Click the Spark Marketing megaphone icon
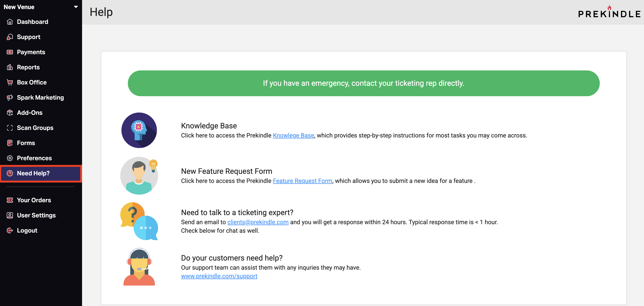 point(10,97)
